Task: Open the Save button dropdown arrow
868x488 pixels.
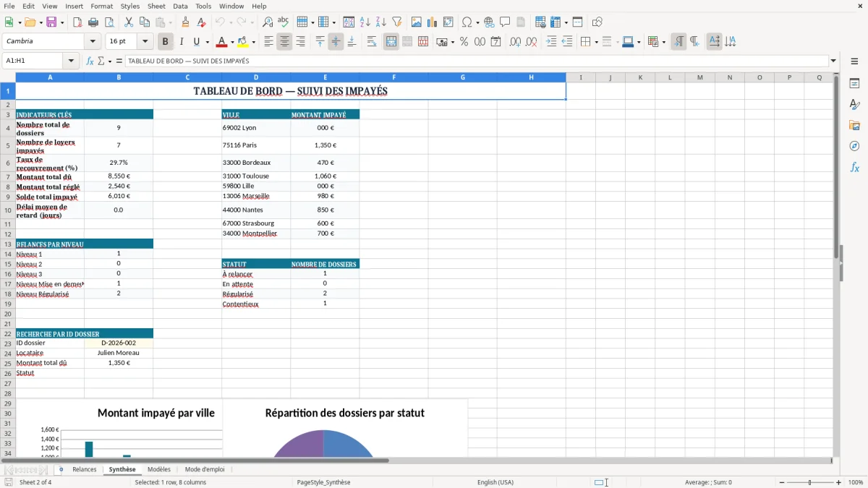Action: click(62, 22)
